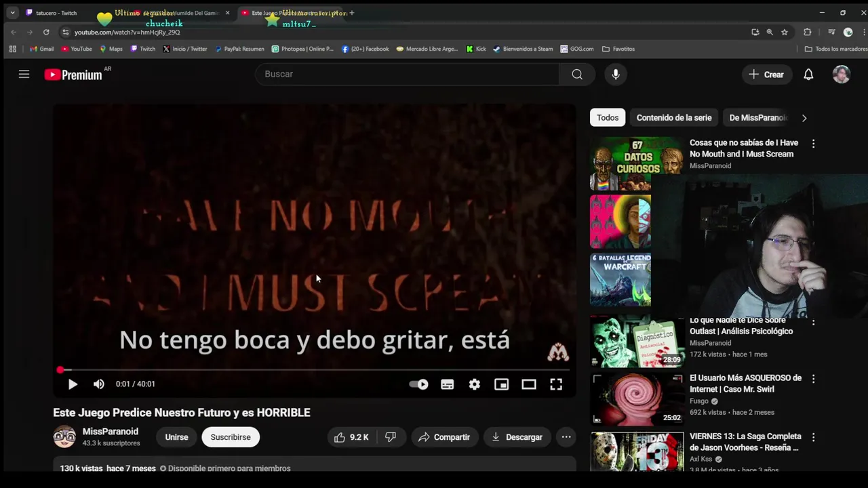Open the Warcraft batallas thumbnail
The height and width of the screenshot is (488, 868).
click(620, 280)
